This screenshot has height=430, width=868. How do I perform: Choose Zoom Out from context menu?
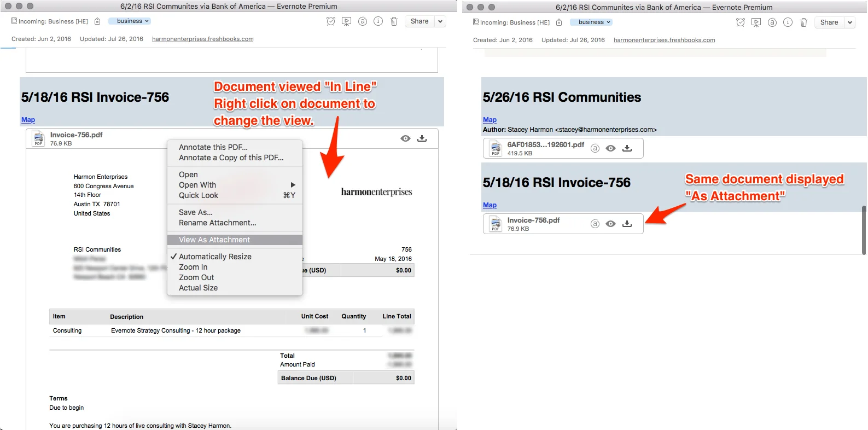click(x=235, y=277)
